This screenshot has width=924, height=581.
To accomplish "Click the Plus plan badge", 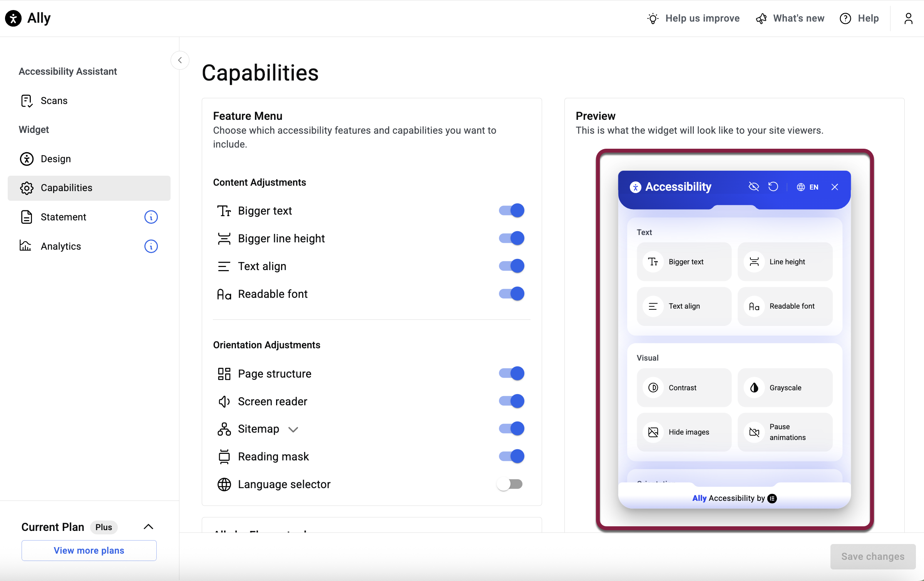I will pos(104,527).
